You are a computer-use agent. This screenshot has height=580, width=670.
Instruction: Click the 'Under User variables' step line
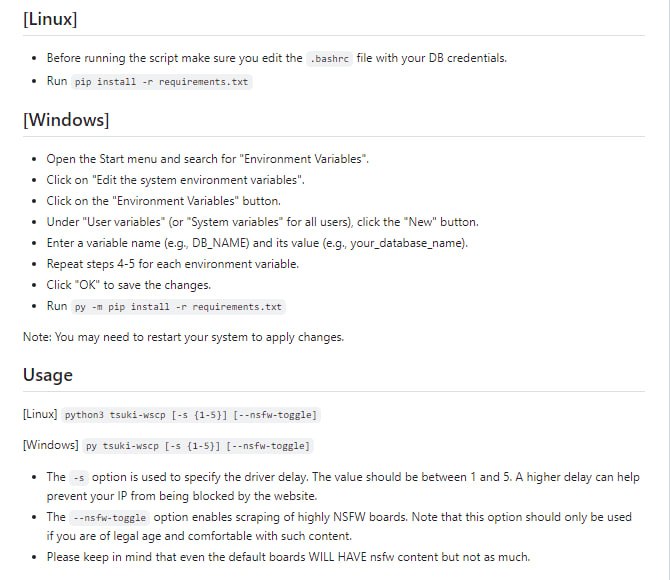(262, 222)
